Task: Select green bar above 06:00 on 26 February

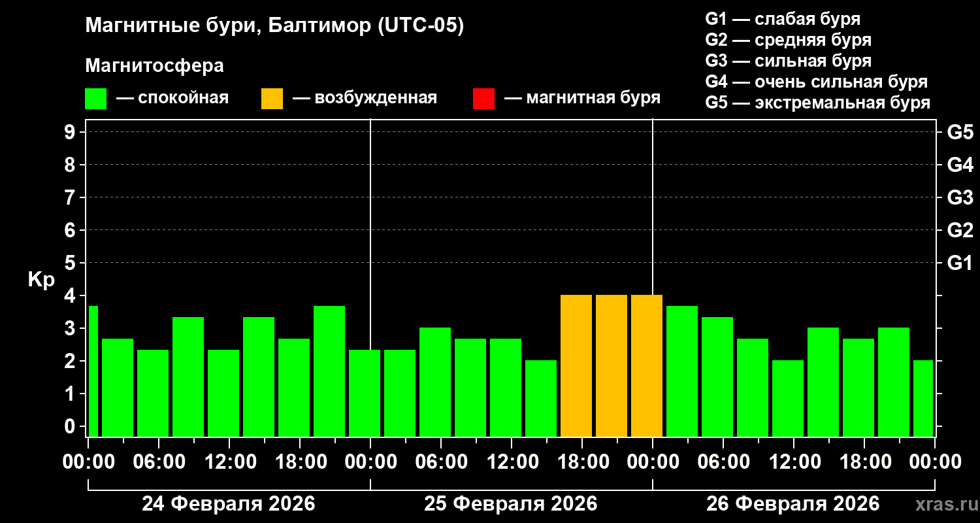Action: pyautogui.click(x=717, y=377)
